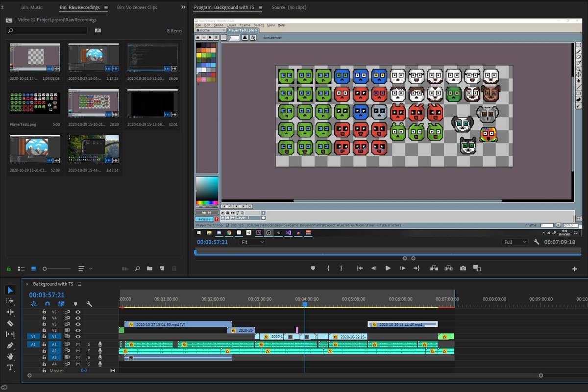Image resolution: width=588 pixels, height=392 pixels.
Task: Select the Slip tool
Action: (10, 334)
